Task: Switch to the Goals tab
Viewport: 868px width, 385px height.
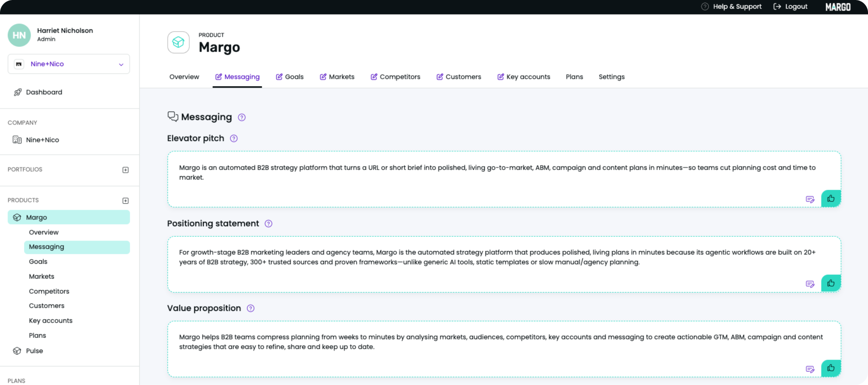Action: pos(290,77)
